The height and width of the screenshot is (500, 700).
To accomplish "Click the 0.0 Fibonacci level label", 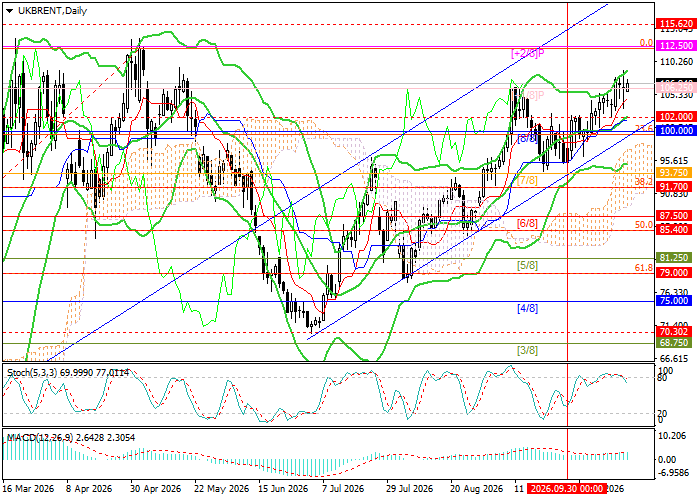I will point(646,43).
